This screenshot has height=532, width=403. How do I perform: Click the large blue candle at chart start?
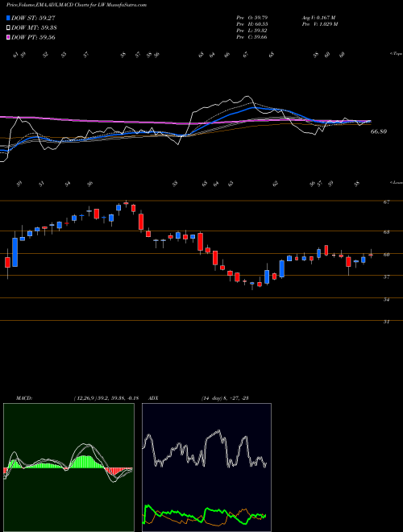(15, 251)
